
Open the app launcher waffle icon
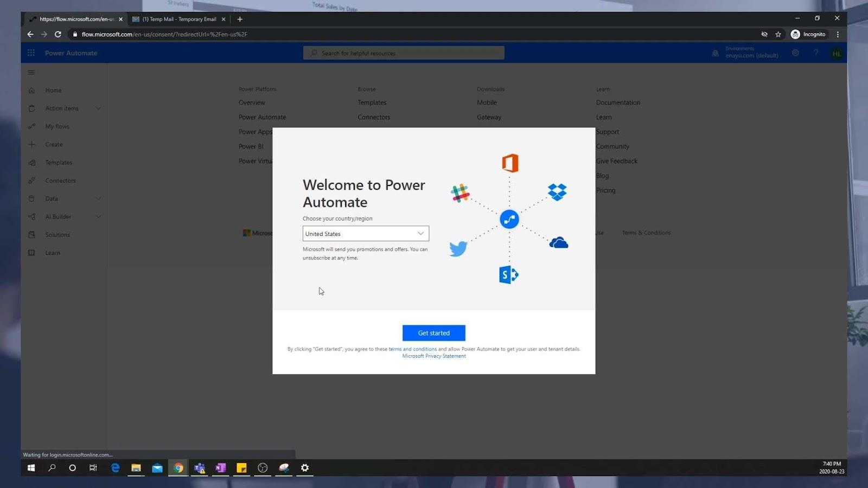pos(31,53)
